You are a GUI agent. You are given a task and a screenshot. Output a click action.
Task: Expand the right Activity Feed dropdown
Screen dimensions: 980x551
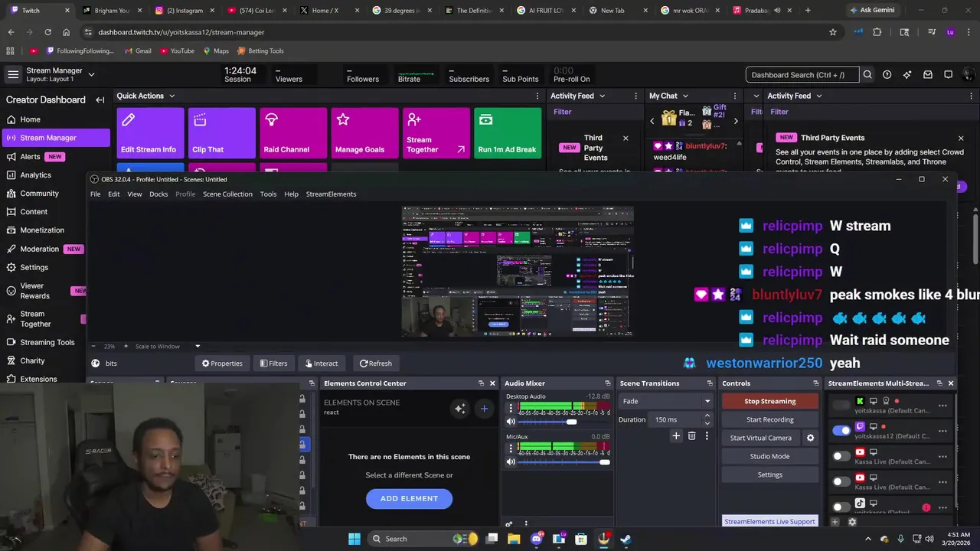point(818,96)
